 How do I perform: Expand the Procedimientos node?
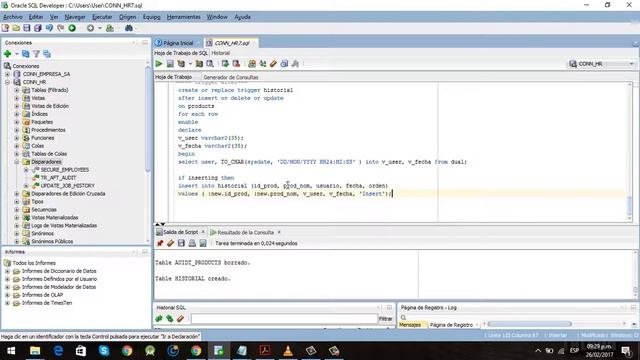pos(17,130)
